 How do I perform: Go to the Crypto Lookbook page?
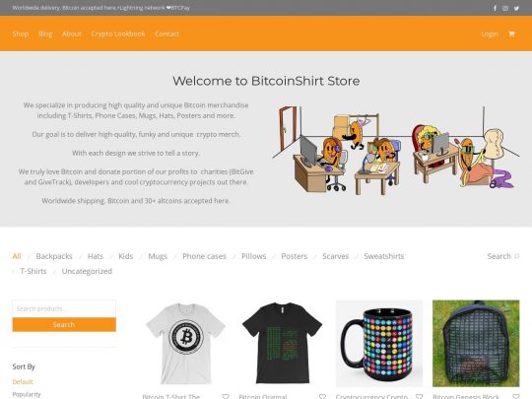(x=118, y=33)
